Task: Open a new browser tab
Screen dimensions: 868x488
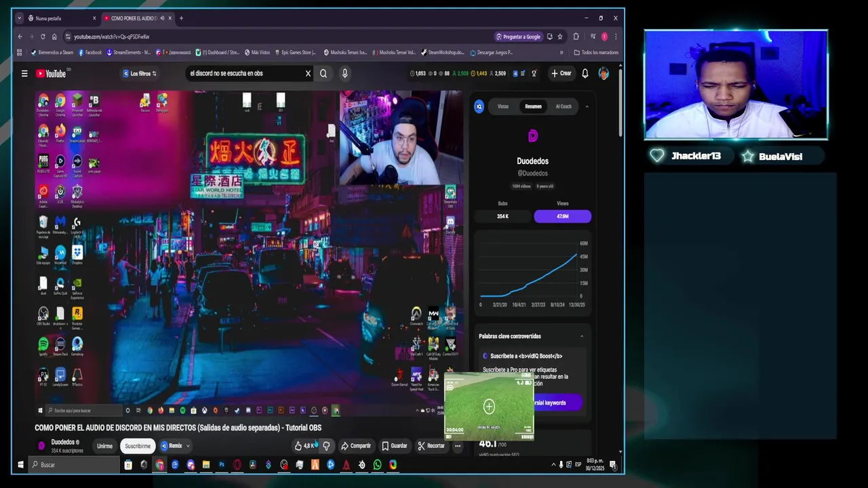Action: 181,18
